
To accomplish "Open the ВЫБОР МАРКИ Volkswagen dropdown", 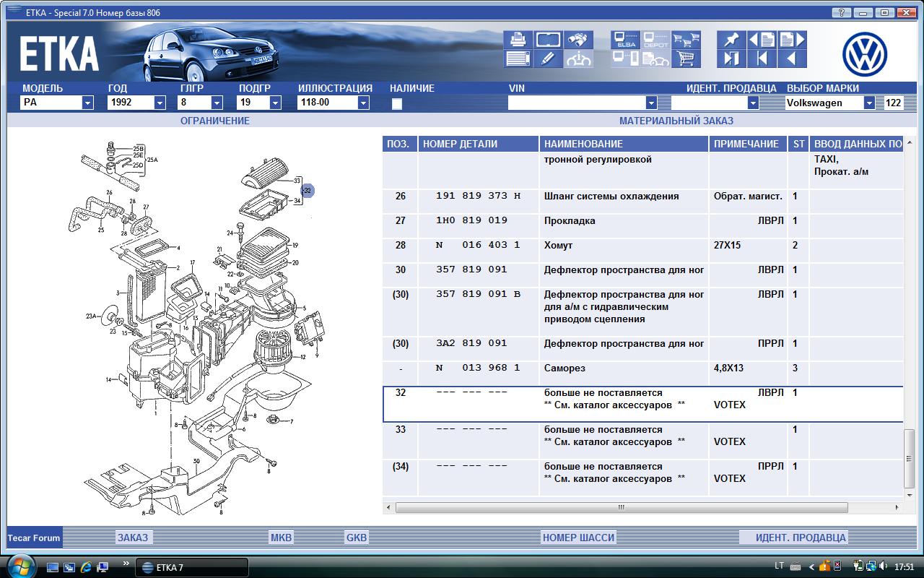I will coord(868,103).
